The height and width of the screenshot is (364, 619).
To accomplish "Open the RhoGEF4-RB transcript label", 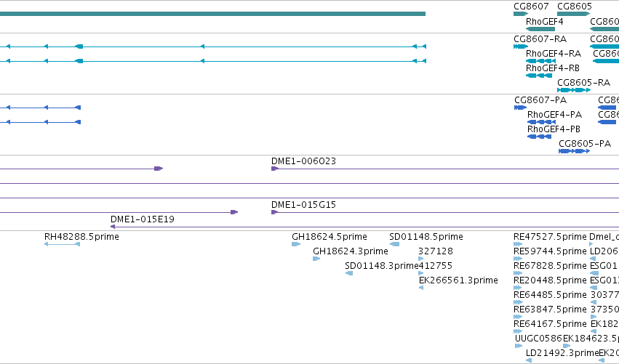I will coord(553,68).
